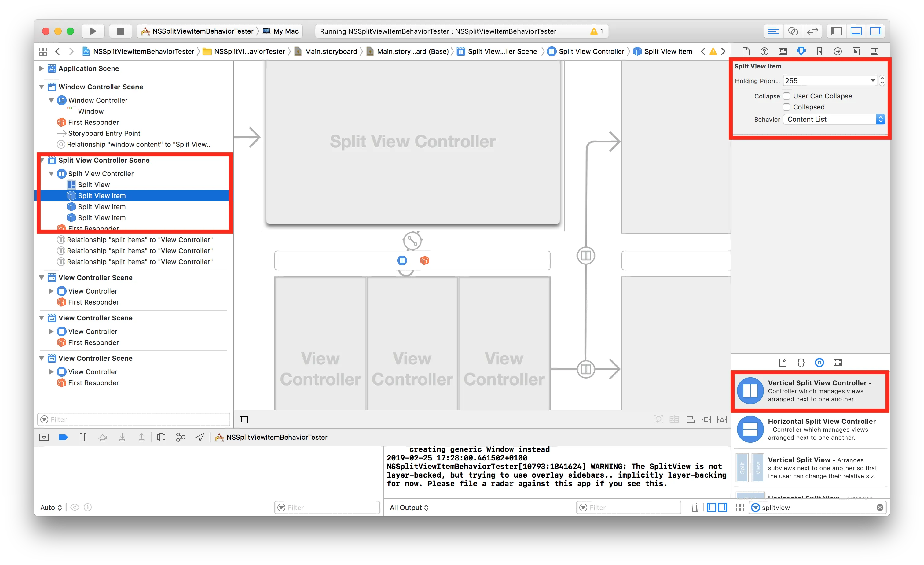Toggle the document outline sidebar button
The height and width of the screenshot is (565, 924).
click(x=244, y=419)
